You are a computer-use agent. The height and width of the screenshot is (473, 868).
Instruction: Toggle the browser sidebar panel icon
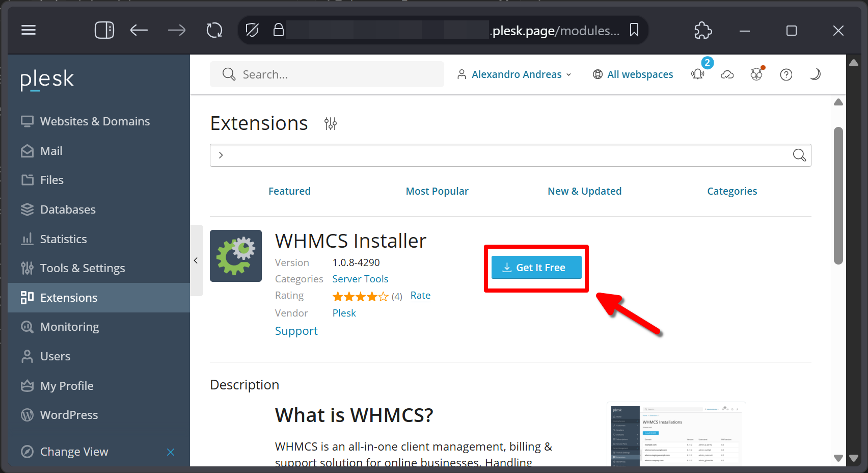tap(104, 30)
